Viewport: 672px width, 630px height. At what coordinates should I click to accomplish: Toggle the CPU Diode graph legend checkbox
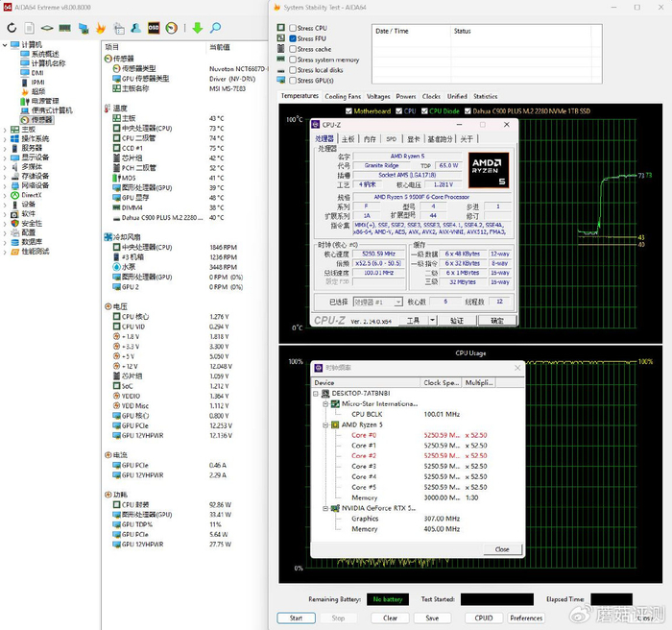click(x=423, y=110)
